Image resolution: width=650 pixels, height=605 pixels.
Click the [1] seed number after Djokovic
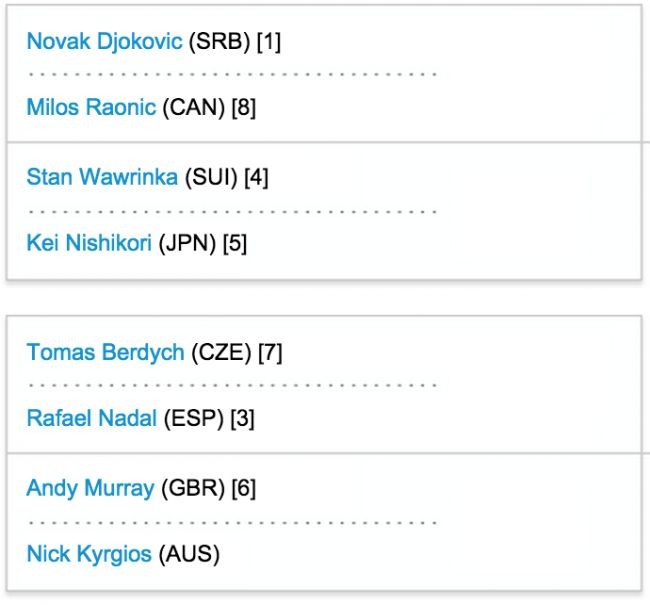tap(270, 41)
